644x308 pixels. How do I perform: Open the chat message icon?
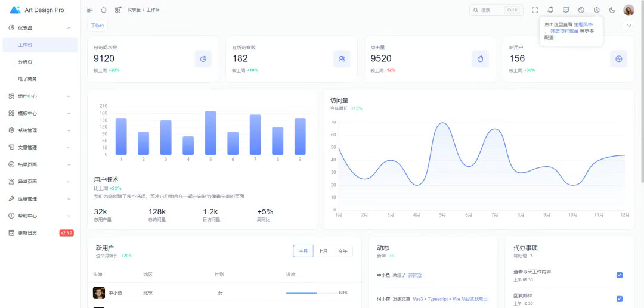click(566, 10)
